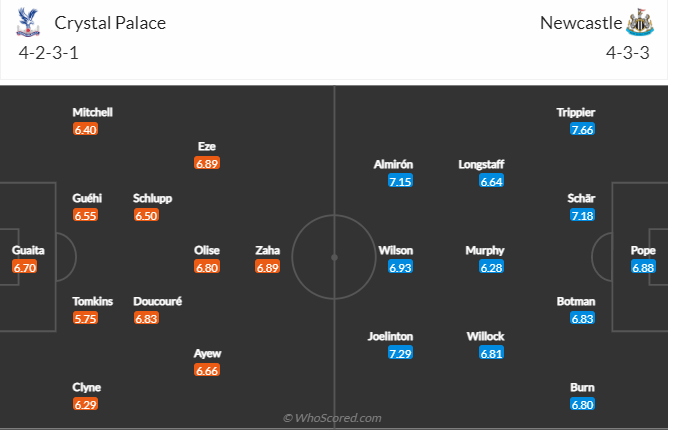The height and width of the screenshot is (430, 673).
Task: Click Newcastle's 4-3-3 formation label
Action: [x=630, y=53]
